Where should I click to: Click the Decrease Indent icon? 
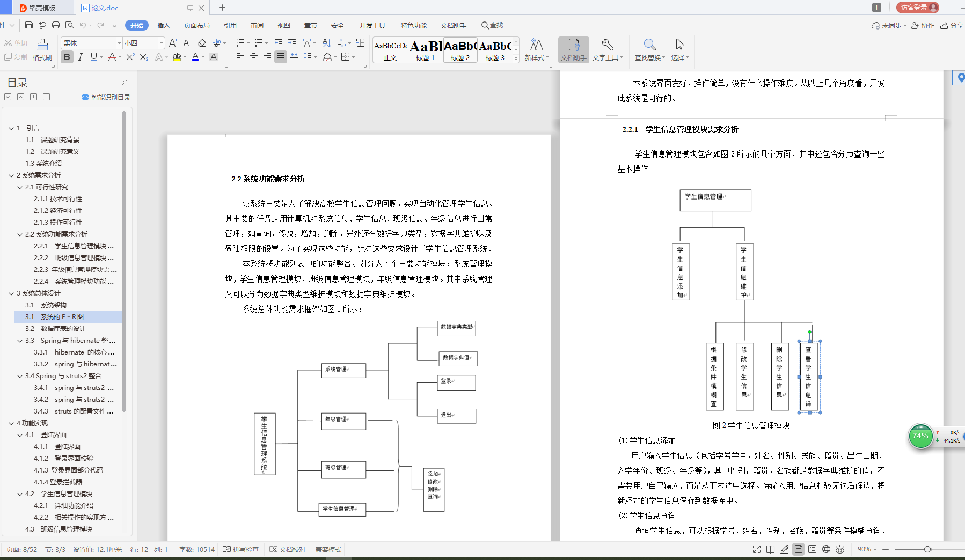279,43
